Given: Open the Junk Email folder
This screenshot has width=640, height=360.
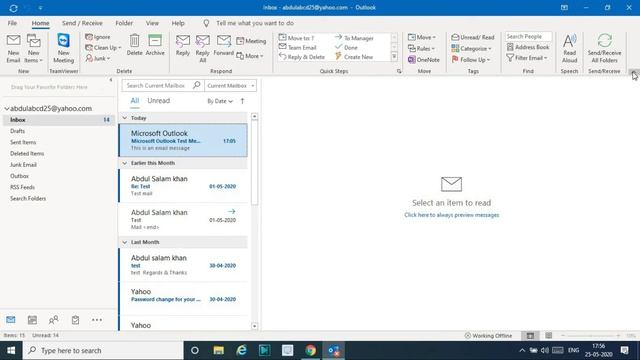Looking at the screenshot, I should pos(23,164).
